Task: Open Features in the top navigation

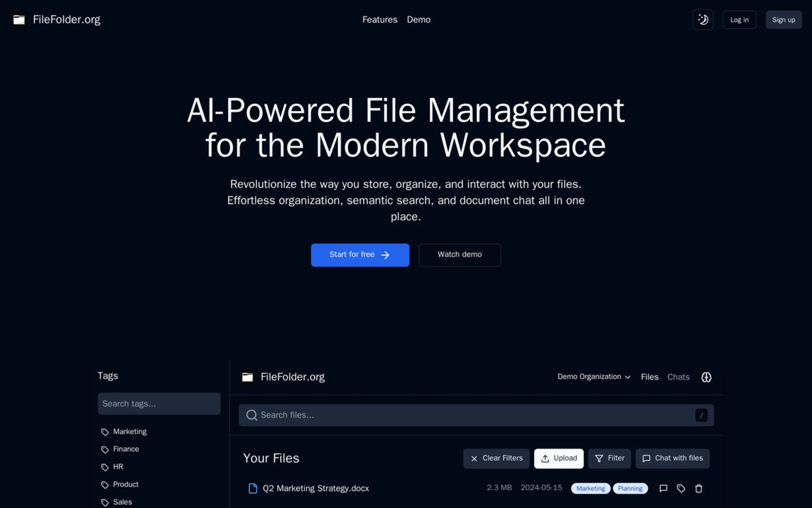Action: [380, 20]
